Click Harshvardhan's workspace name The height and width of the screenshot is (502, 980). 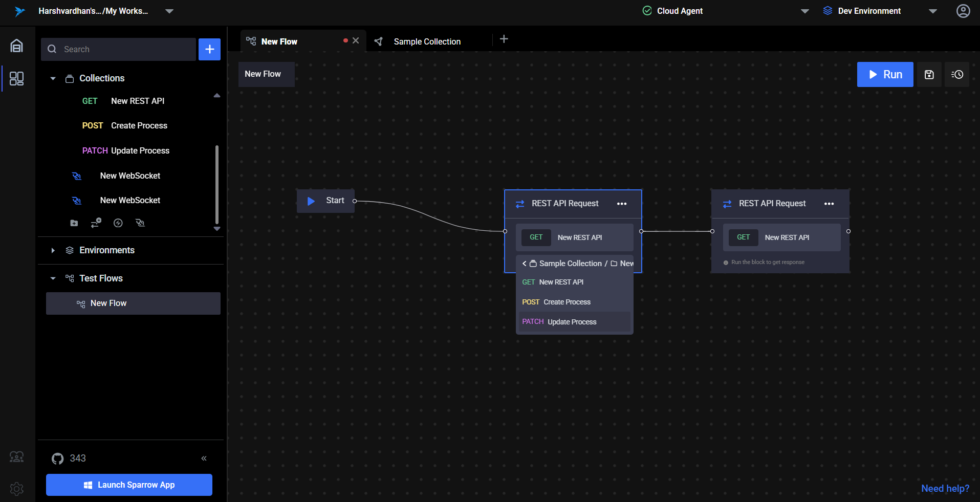click(x=93, y=11)
